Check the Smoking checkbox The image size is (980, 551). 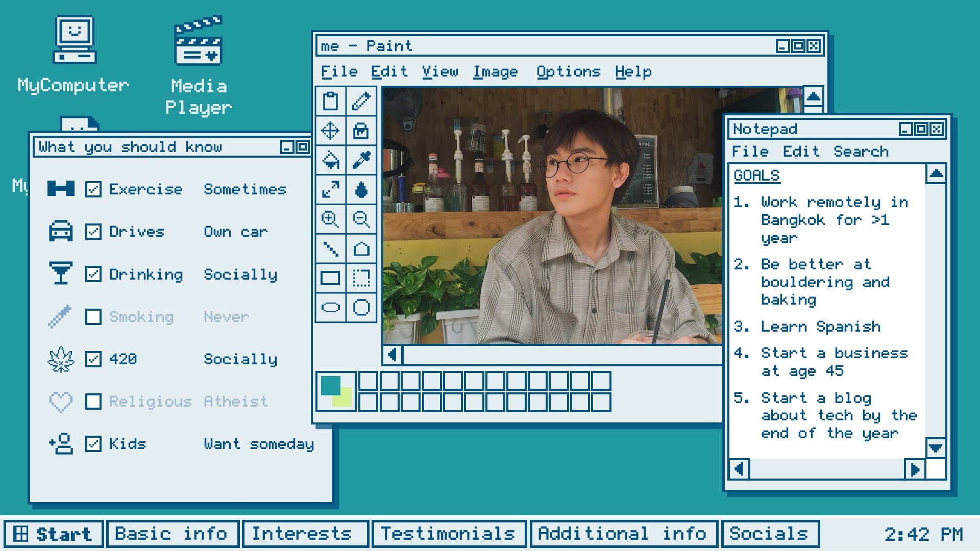click(93, 317)
